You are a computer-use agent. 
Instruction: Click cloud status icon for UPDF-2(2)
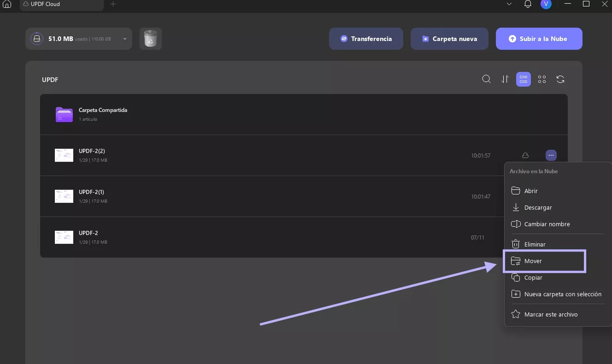[525, 155]
